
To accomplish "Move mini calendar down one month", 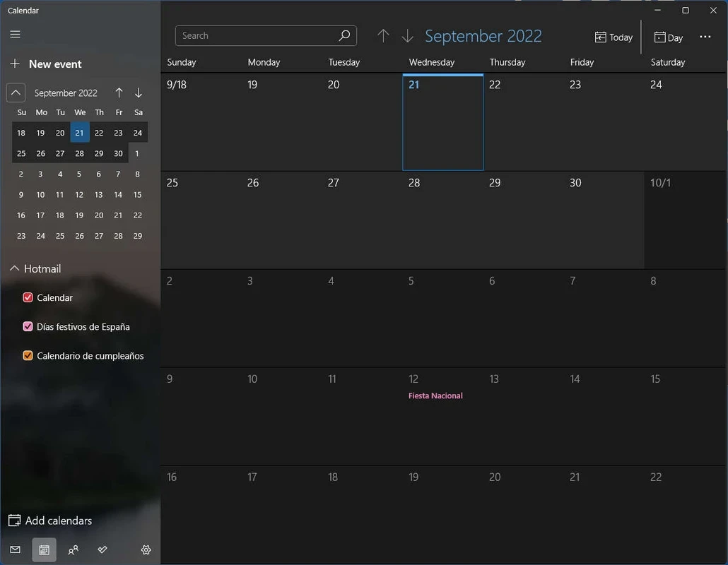I will [139, 93].
